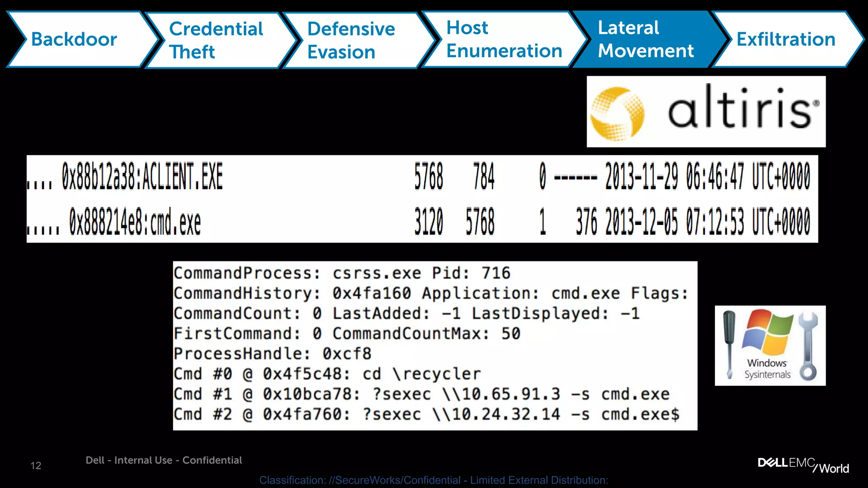Open the Defensive Evasion stage

(359, 40)
